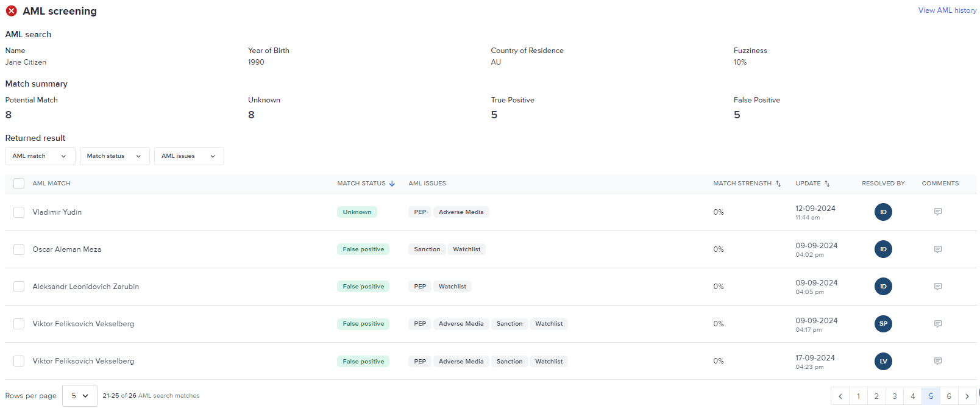Open comment icon for Aleksandr Leonidovich Zarubin
This screenshot has width=980, height=408.
click(x=937, y=287)
